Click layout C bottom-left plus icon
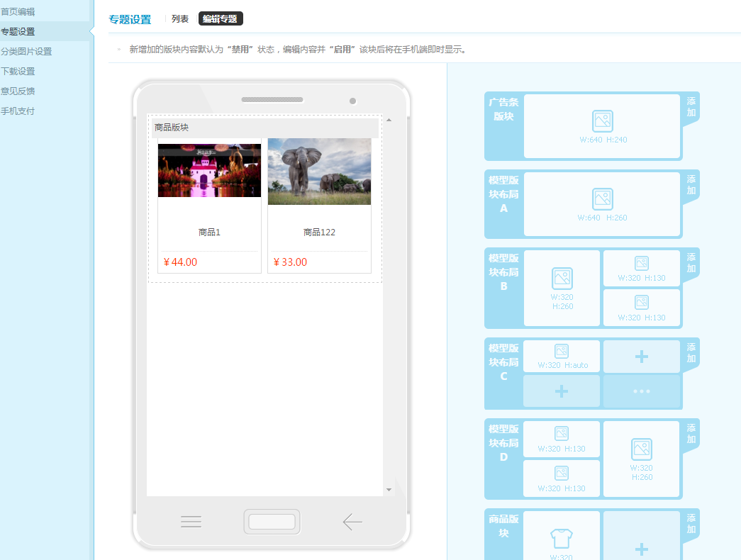Image resolution: width=741 pixels, height=560 pixels. [562, 391]
